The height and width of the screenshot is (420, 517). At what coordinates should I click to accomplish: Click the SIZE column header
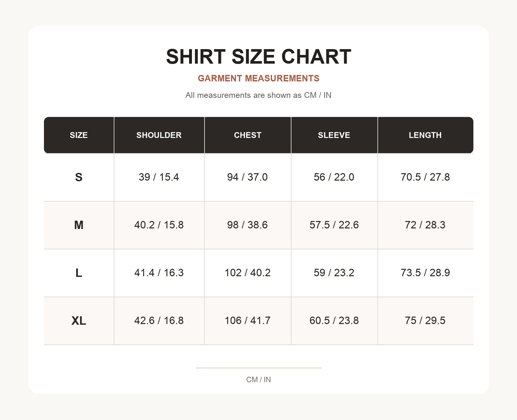point(79,135)
